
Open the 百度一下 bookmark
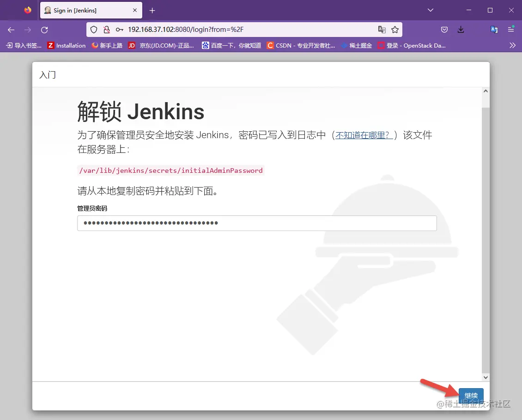231,45
